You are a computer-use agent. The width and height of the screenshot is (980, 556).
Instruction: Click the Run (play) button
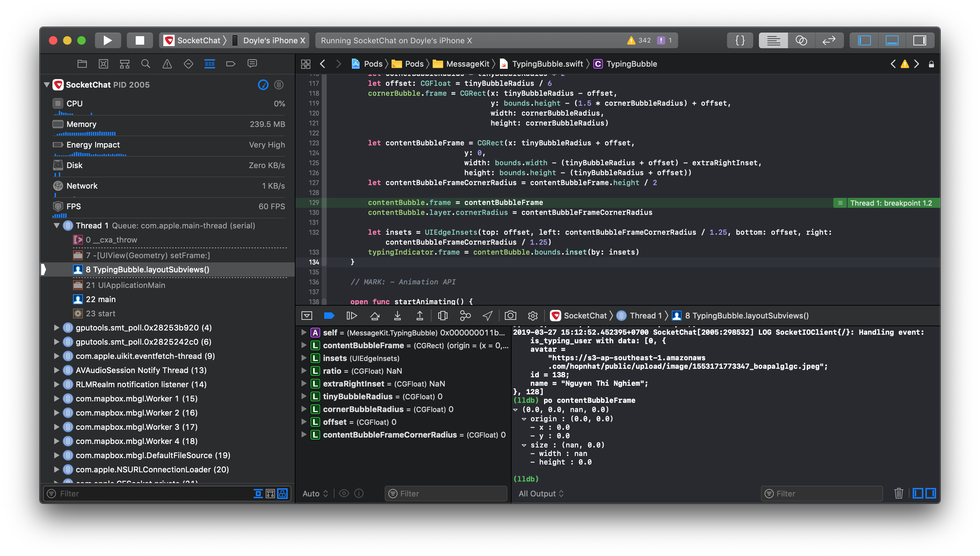tap(108, 40)
